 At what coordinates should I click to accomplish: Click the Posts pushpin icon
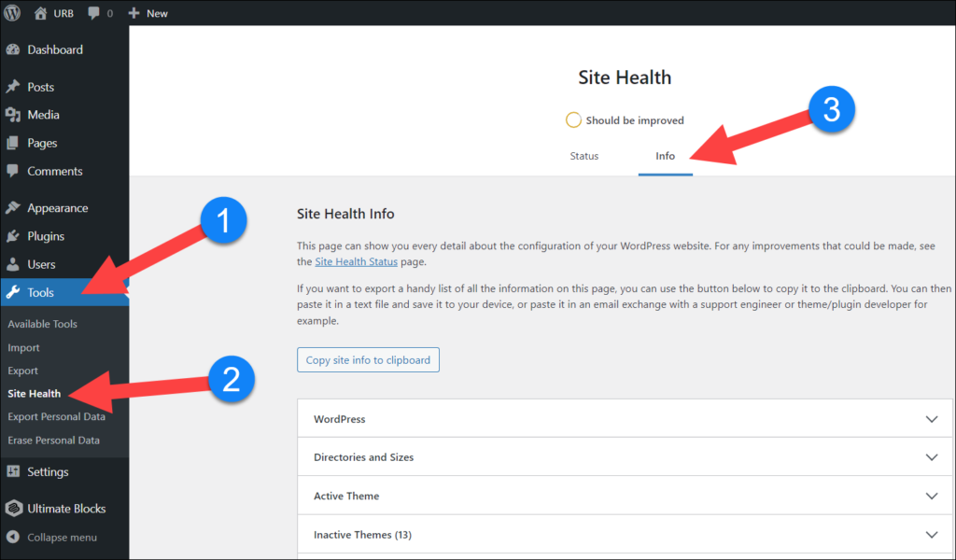pos(13,87)
